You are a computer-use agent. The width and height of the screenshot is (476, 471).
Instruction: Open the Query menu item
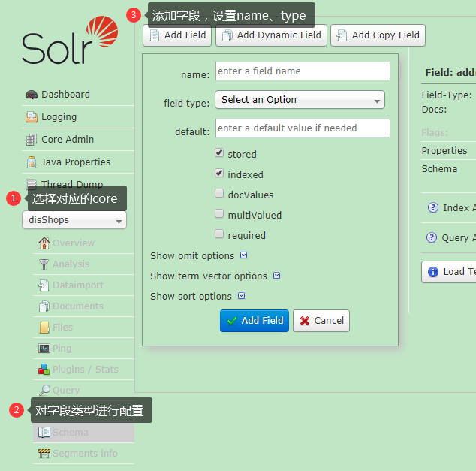coord(83,390)
